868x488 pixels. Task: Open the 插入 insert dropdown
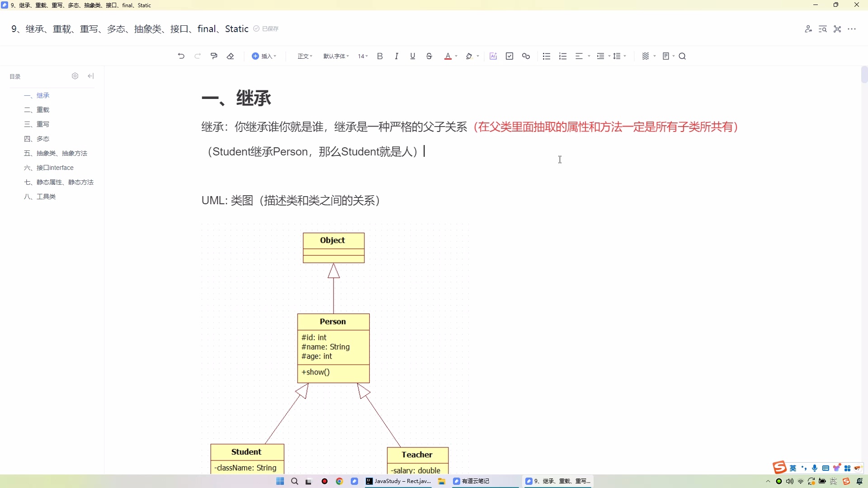(264, 56)
